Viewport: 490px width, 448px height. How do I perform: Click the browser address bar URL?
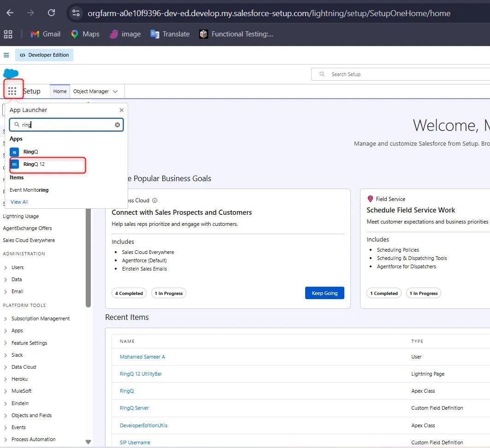point(269,13)
